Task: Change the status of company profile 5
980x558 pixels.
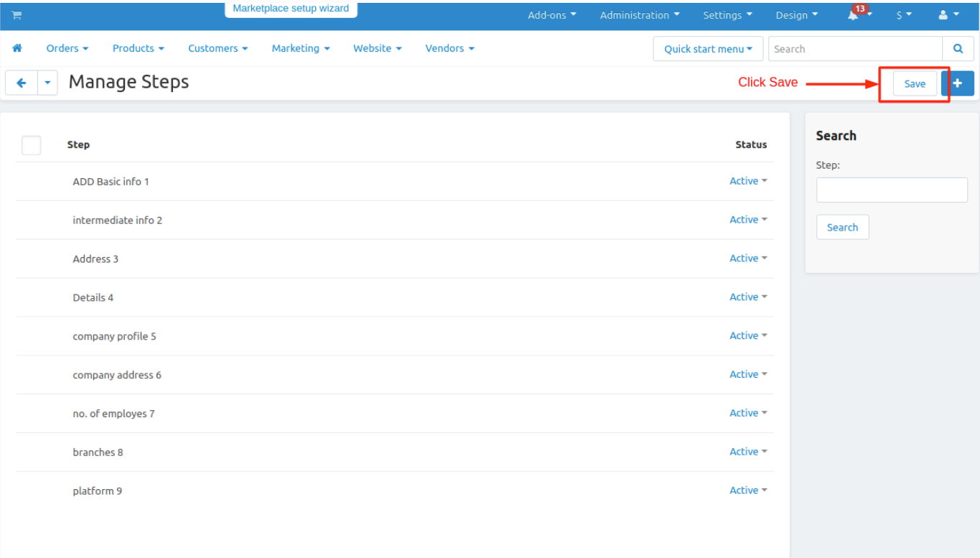Action: 747,335
